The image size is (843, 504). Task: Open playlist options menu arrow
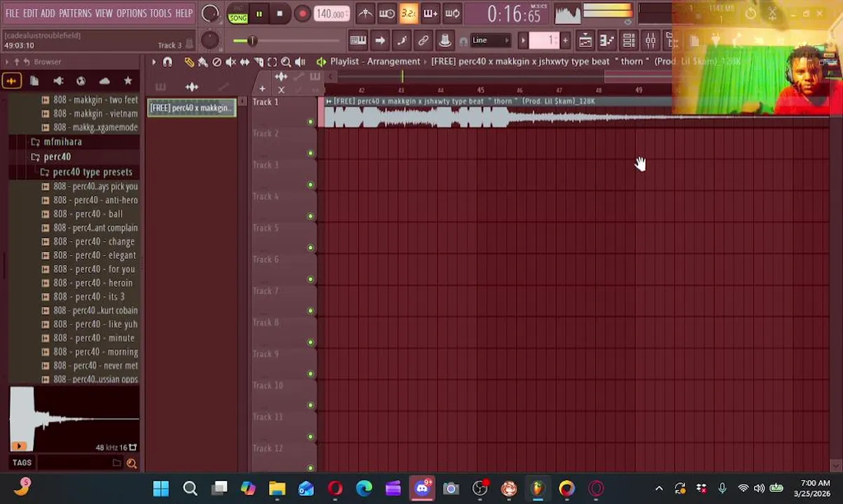click(x=153, y=62)
